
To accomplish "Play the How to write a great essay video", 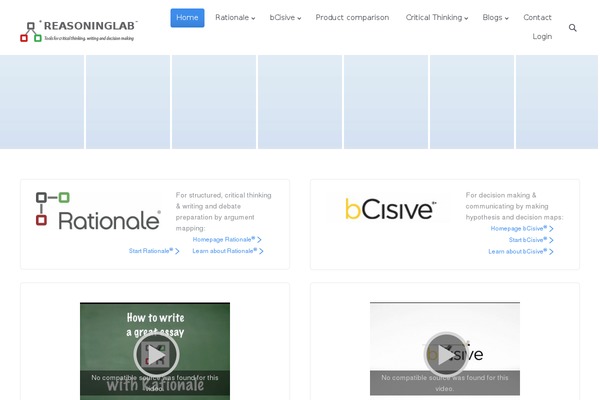I will point(156,354).
